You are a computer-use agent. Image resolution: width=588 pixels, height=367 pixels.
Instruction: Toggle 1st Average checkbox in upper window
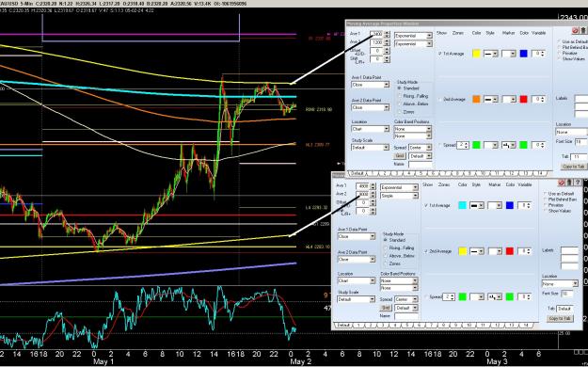pyautogui.click(x=440, y=54)
